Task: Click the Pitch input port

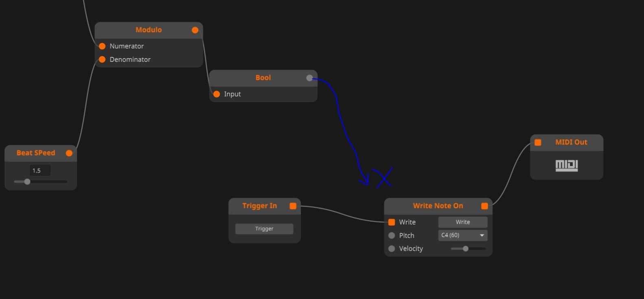Action: (x=392, y=236)
